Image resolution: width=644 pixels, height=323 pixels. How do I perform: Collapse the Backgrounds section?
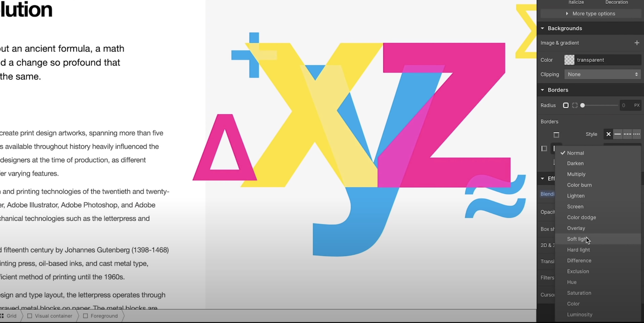542,28
